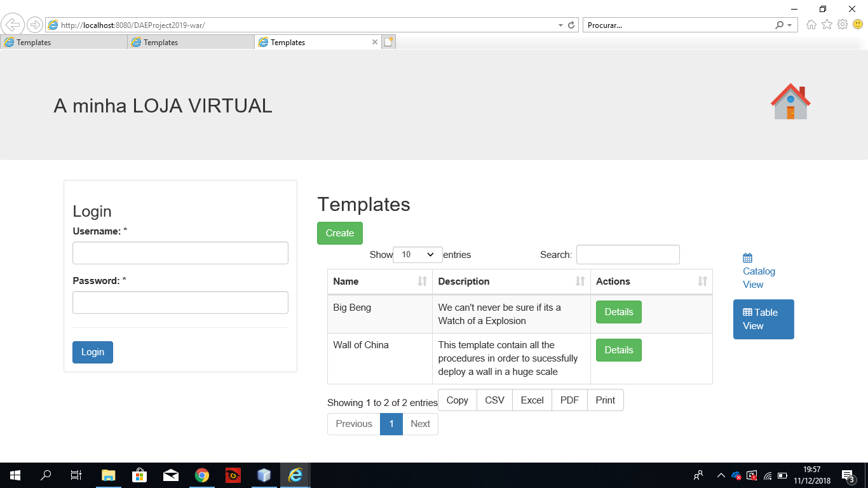Image resolution: width=868 pixels, height=488 pixels.
Task: Click the Internet Explorer home icon
Action: pos(811,25)
